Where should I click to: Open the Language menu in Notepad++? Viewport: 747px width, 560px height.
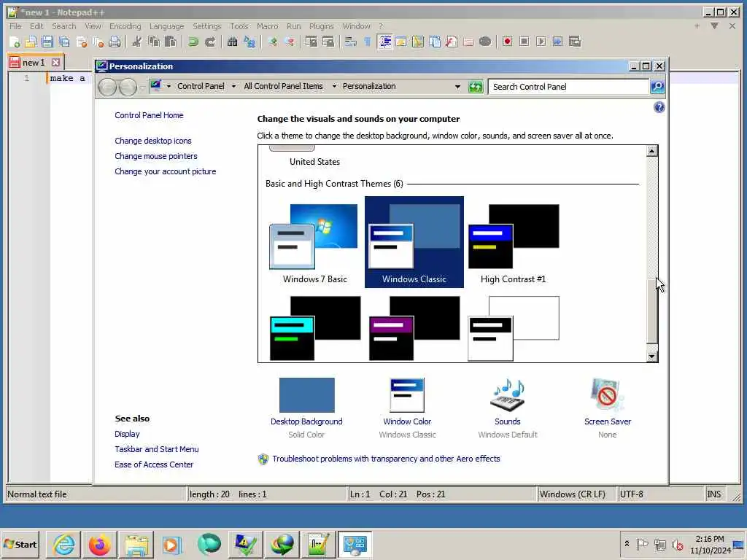point(166,26)
